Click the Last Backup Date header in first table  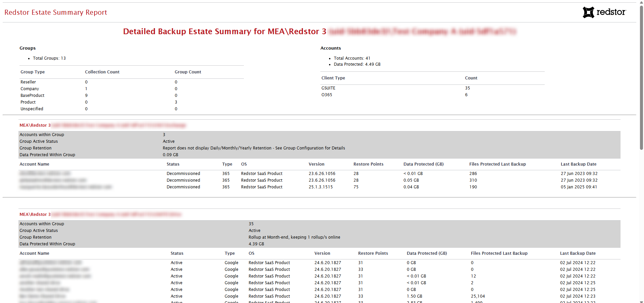[x=578, y=164]
